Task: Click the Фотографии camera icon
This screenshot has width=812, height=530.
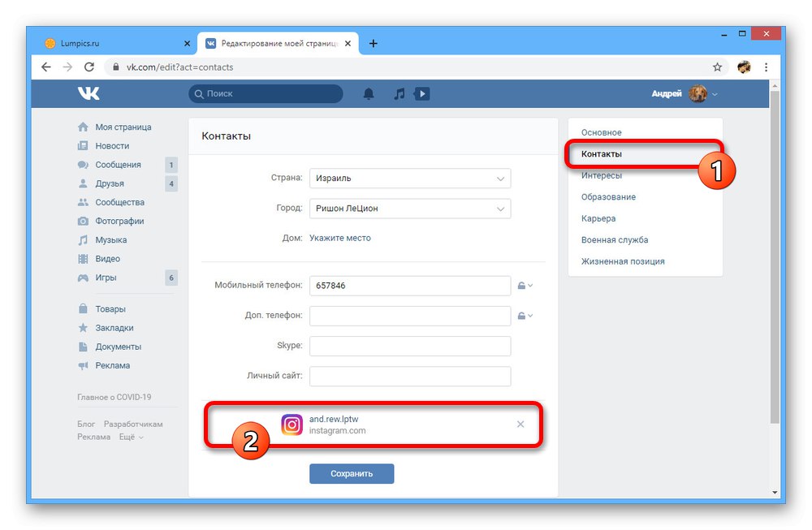Action: click(x=83, y=221)
